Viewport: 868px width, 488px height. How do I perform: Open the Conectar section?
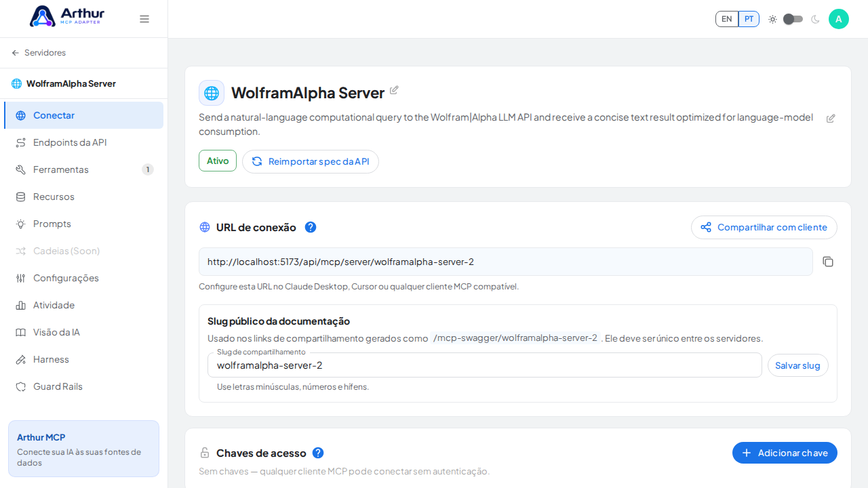(83, 115)
